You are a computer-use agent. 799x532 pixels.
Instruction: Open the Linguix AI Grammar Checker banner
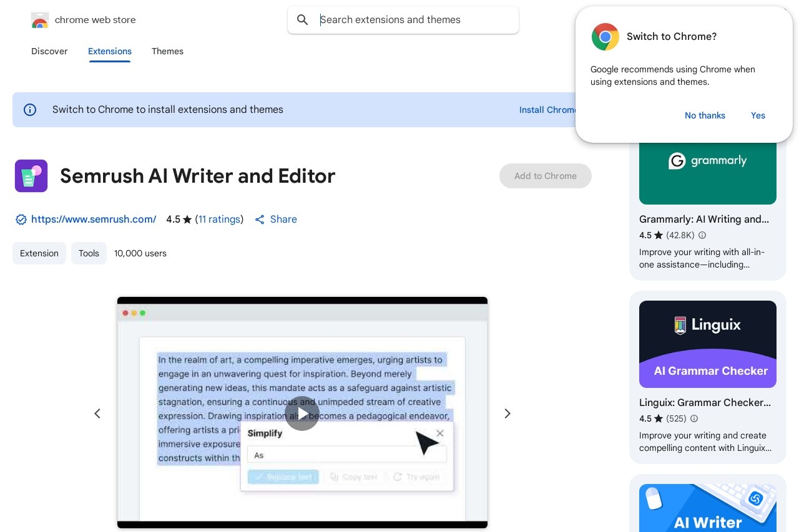coord(708,344)
